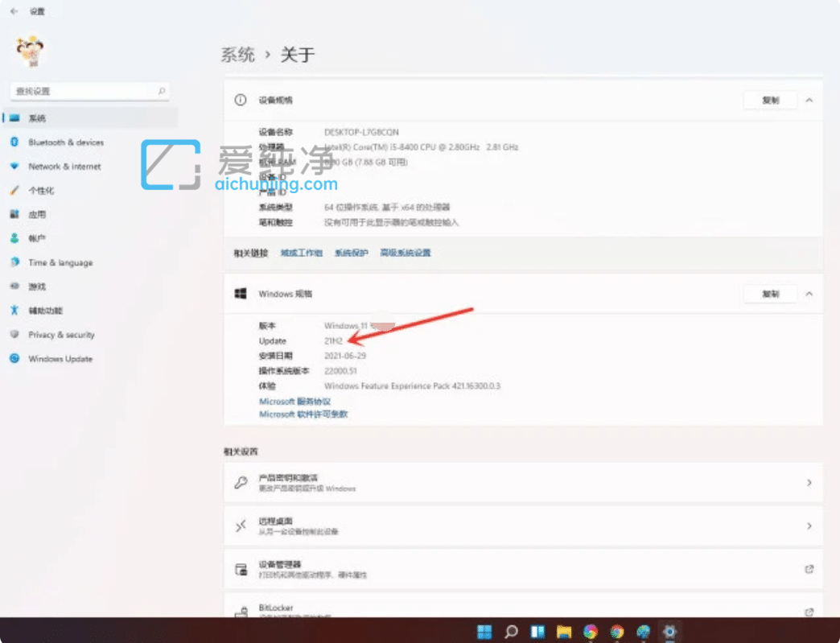
Task: Open 设备管理器 device manager row
Action: click(x=523, y=569)
